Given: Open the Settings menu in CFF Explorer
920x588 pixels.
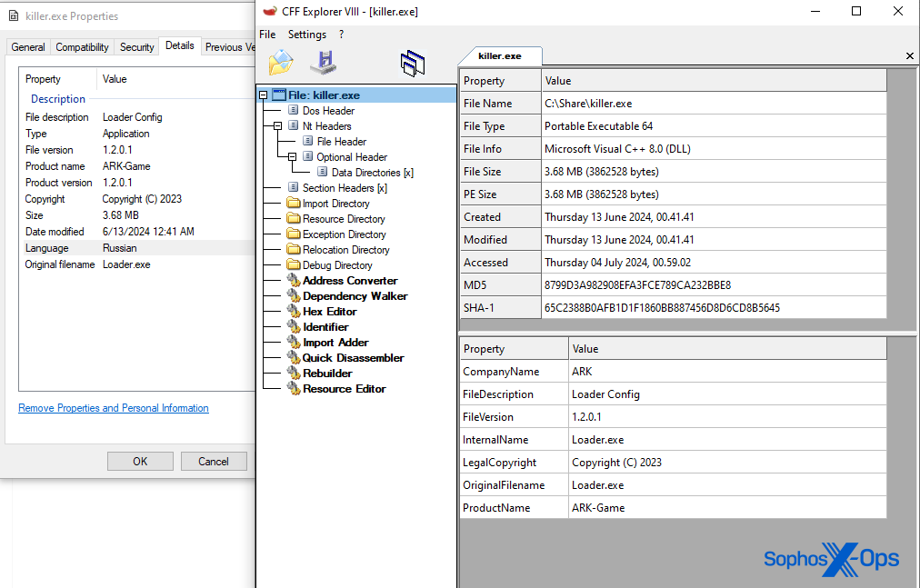Looking at the screenshot, I should [x=307, y=35].
